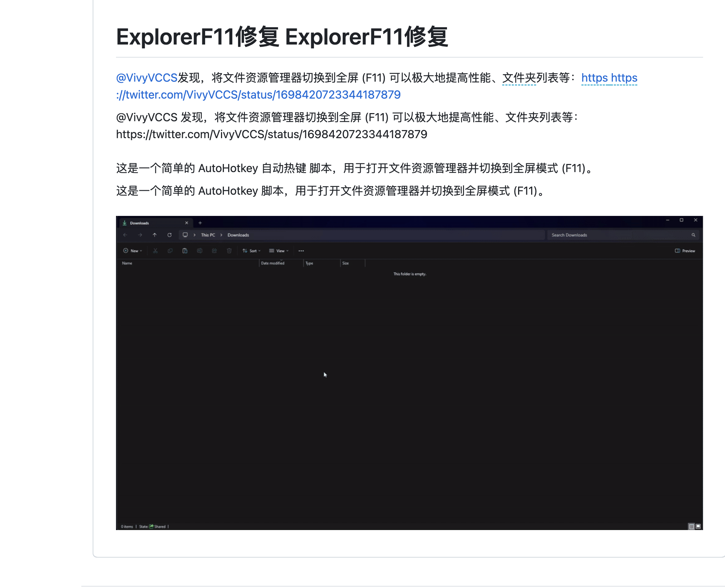Open the New dropdown in Explorer toolbar

133,251
